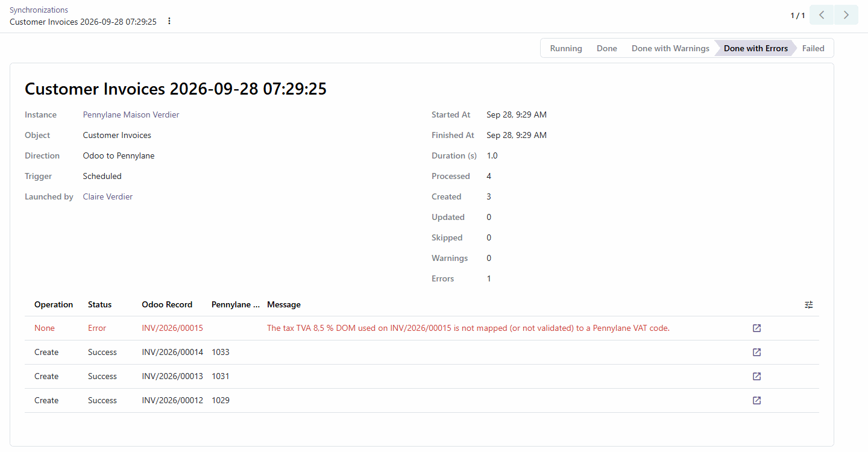
Task: Click the TVA 8,5 % DOM error message
Action: click(468, 328)
